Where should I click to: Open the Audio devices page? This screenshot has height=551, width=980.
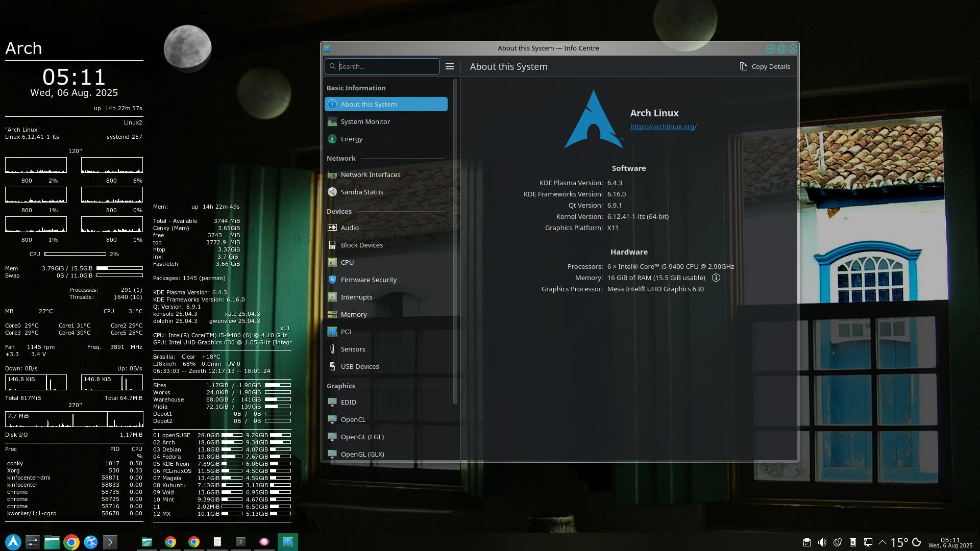386,228
